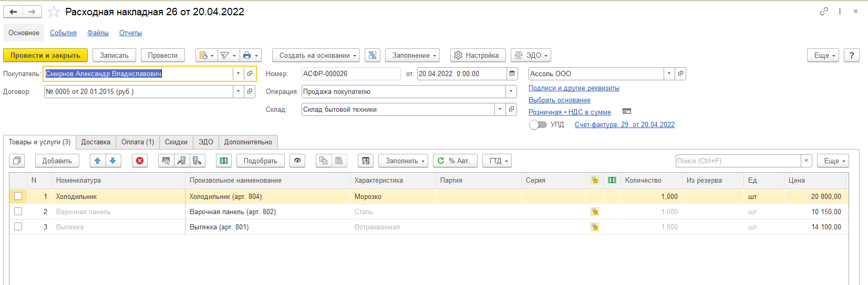Open the Настройка settings button

pyautogui.click(x=478, y=55)
